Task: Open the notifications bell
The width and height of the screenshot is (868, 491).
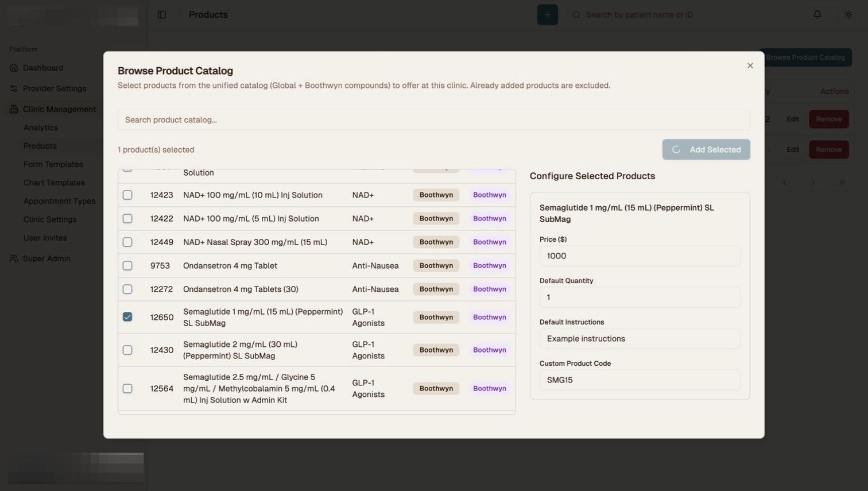Action: [x=817, y=15]
